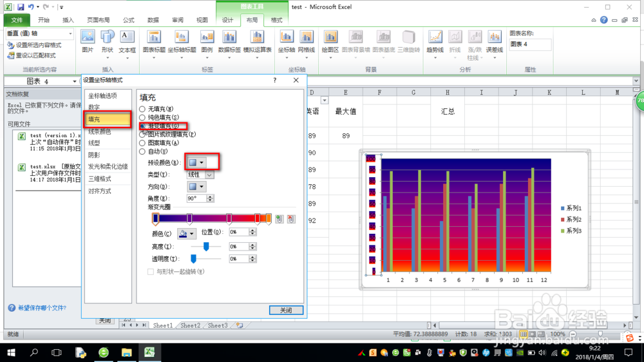Click the add gradient stop icon
This screenshot has height=362, width=644.
[279, 219]
